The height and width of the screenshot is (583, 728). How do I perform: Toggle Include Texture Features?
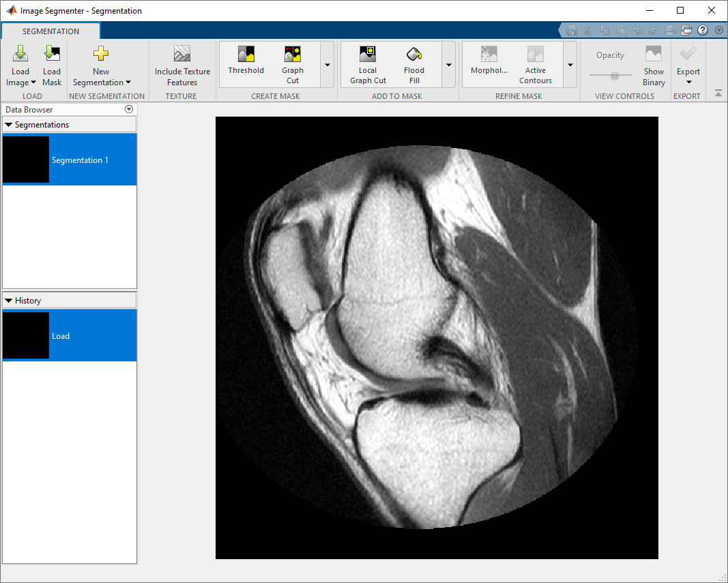pos(182,65)
